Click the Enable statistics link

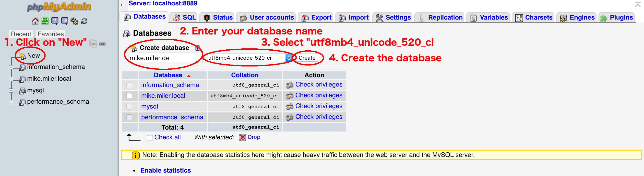[x=166, y=170]
